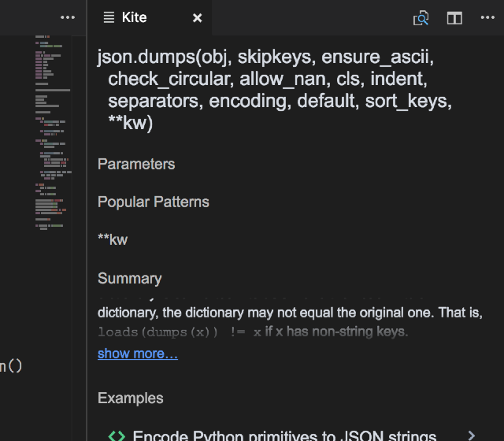Expand the example with right chevron
This screenshot has width=504, height=441.
click(471, 435)
